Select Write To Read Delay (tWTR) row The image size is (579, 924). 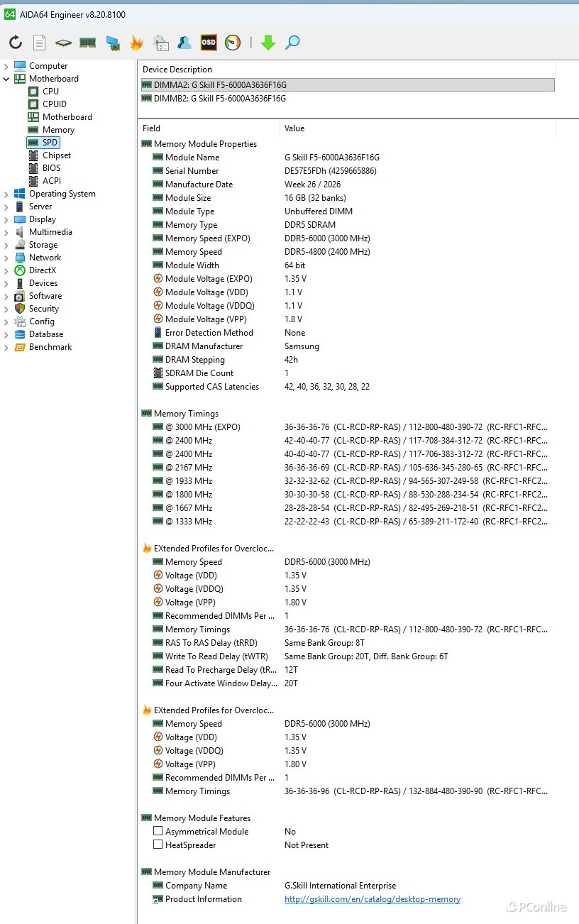pyautogui.click(x=346, y=656)
